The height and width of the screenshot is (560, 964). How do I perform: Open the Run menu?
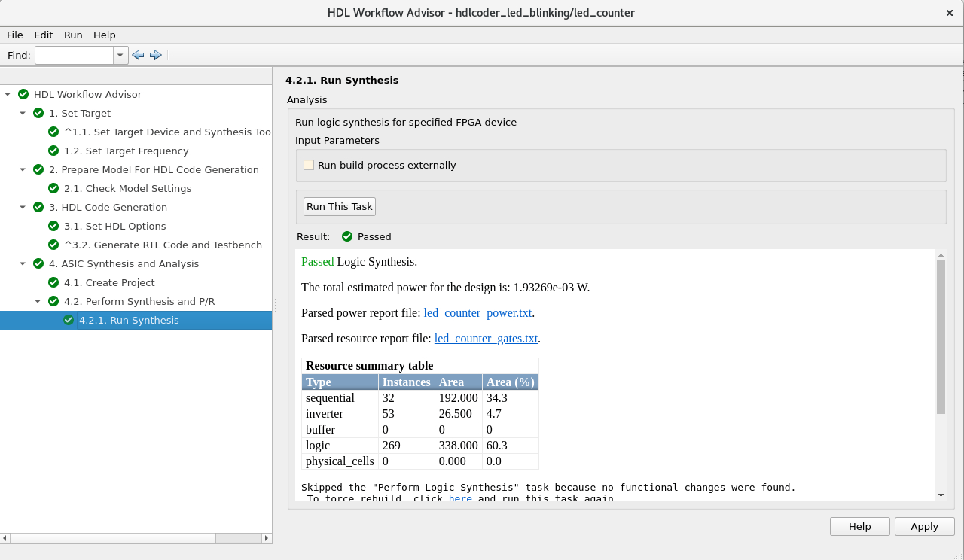coord(73,35)
